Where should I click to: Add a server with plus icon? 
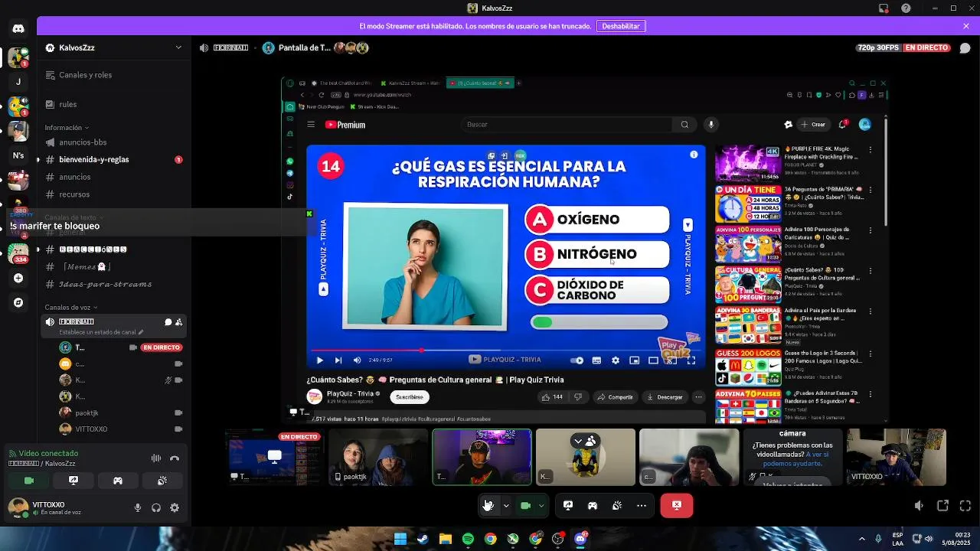18,279
